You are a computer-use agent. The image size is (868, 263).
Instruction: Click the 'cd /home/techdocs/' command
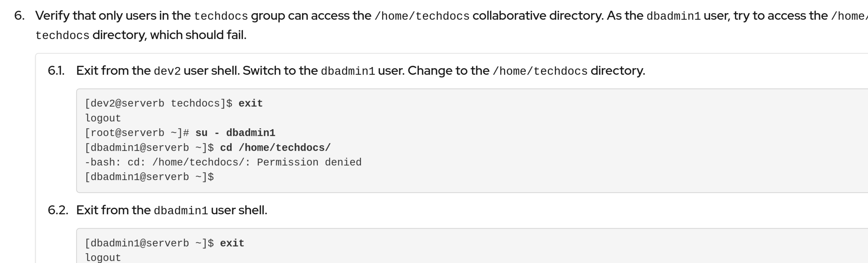click(x=275, y=148)
